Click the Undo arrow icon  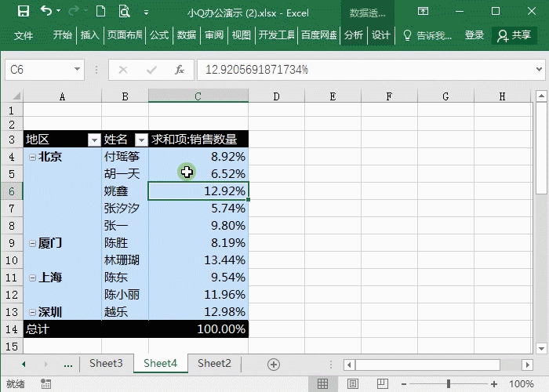[45, 11]
